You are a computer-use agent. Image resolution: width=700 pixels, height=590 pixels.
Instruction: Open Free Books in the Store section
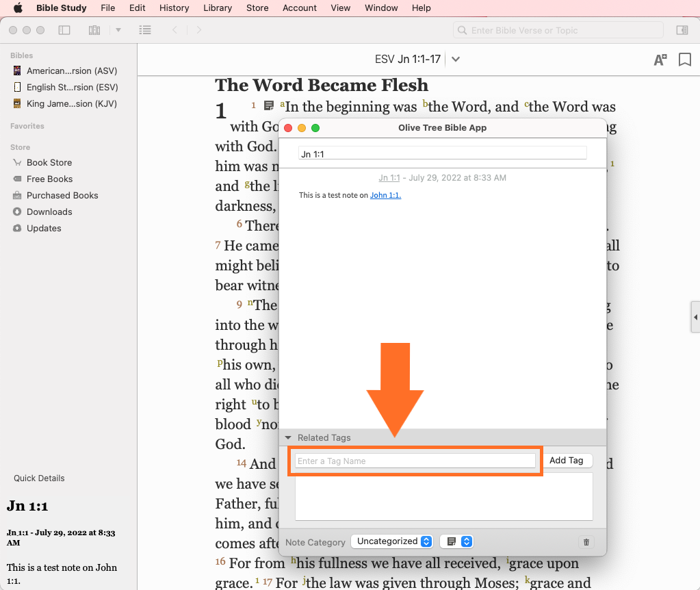(x=49, y=179)
